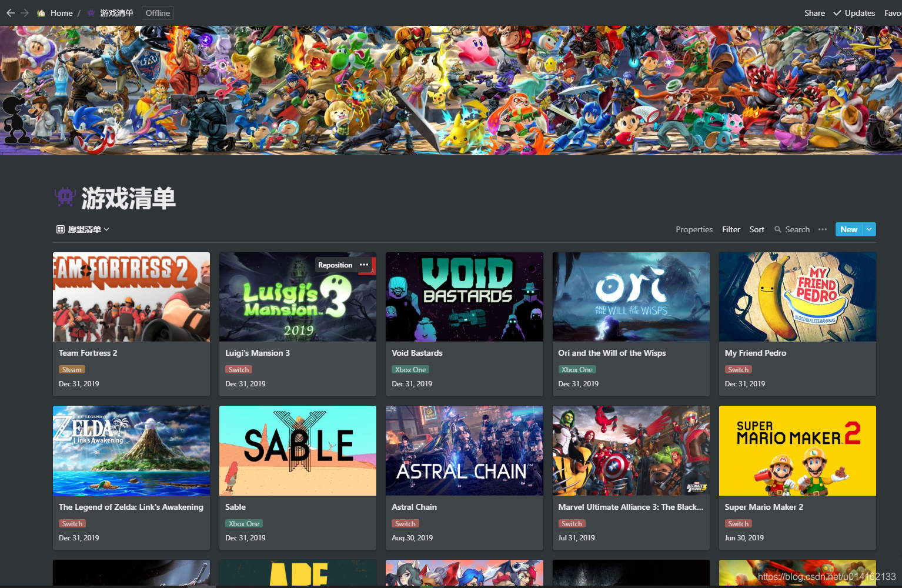This screenshot has height=588, width=902.
Task: Click the gallery view grid icon
Action: click(61, 229)
